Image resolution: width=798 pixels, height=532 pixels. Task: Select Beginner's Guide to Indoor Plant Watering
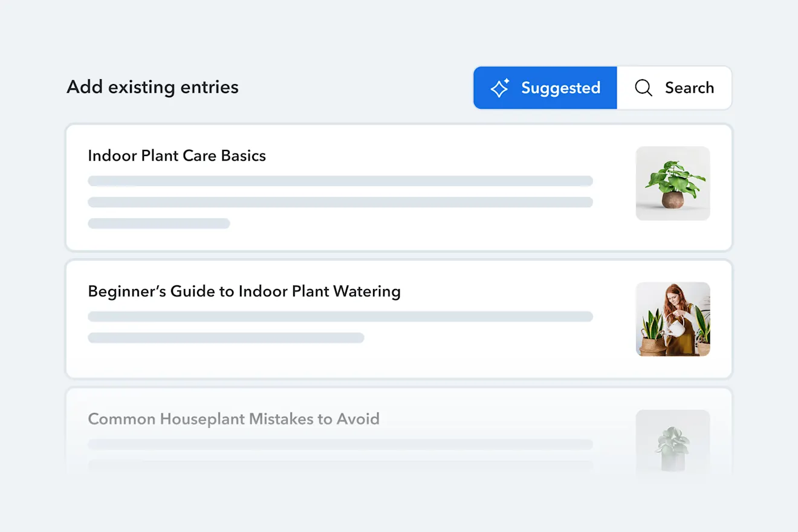244,291
